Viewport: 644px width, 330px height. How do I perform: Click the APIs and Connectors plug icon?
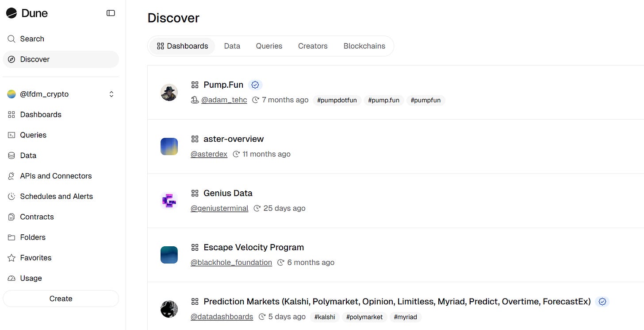[x=11, y=176]
